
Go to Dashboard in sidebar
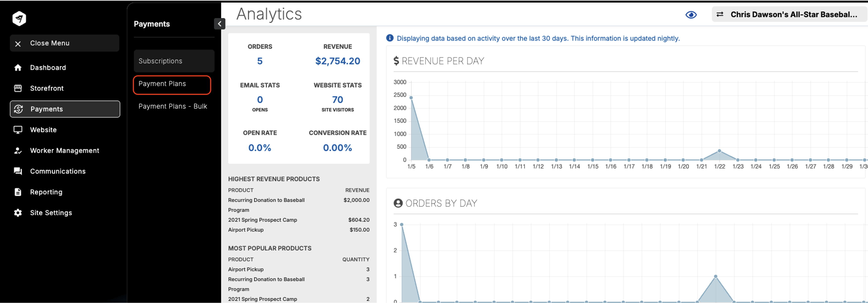point(48,68)
